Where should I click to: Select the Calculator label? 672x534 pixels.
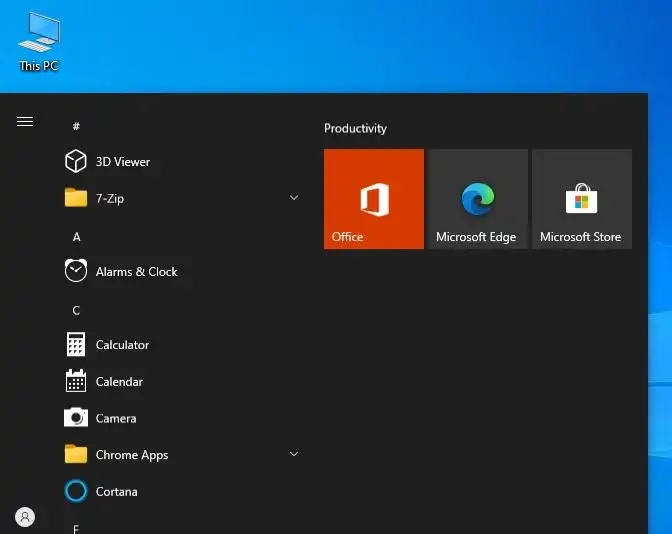click(x=123, y=345)
